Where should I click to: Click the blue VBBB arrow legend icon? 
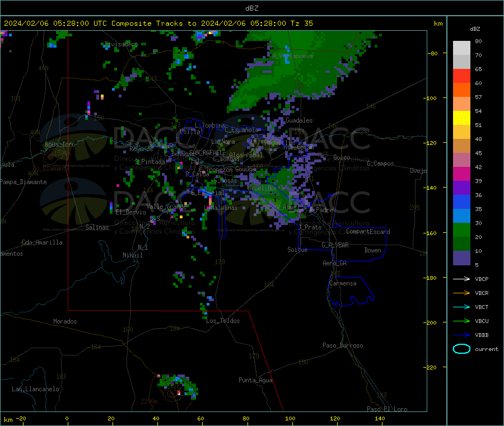pyautogui.click(x=461, y=335)
